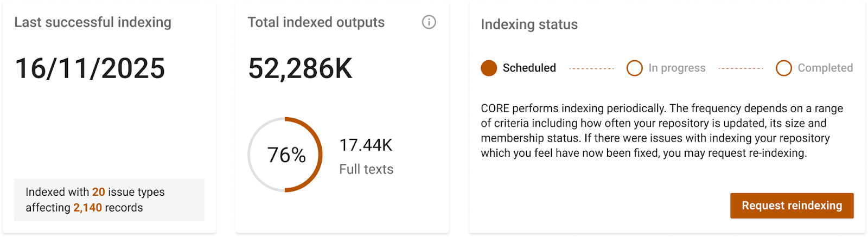868x237 pixels.
Task: Click the Last successful indexing date 16/11/2025
Action: coord(90,69)
